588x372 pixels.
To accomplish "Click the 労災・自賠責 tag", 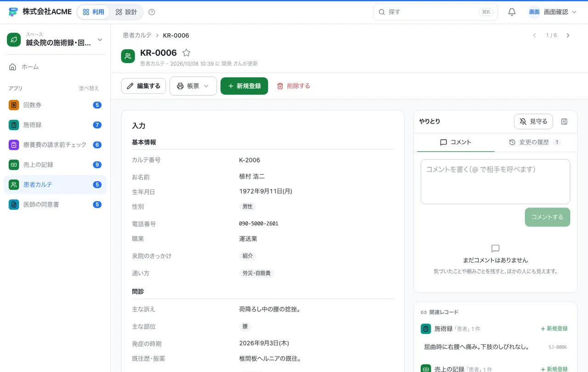I will click(256, 273).
